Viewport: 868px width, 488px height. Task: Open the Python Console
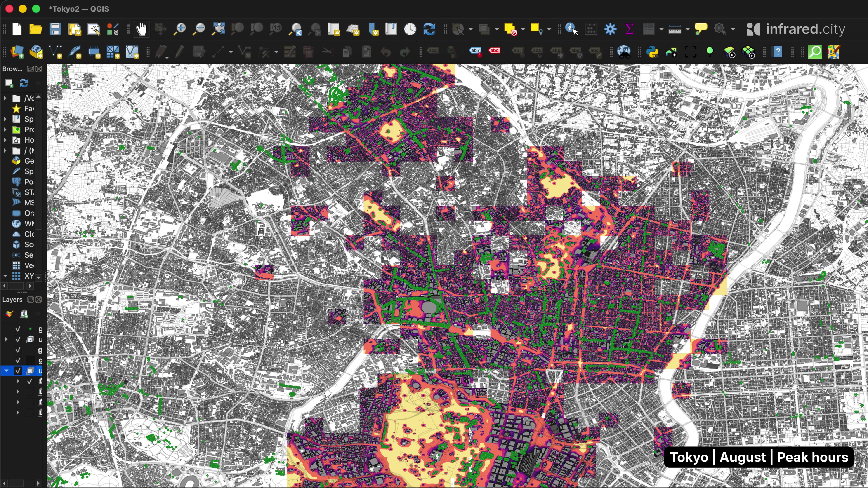tap(653, 52)
